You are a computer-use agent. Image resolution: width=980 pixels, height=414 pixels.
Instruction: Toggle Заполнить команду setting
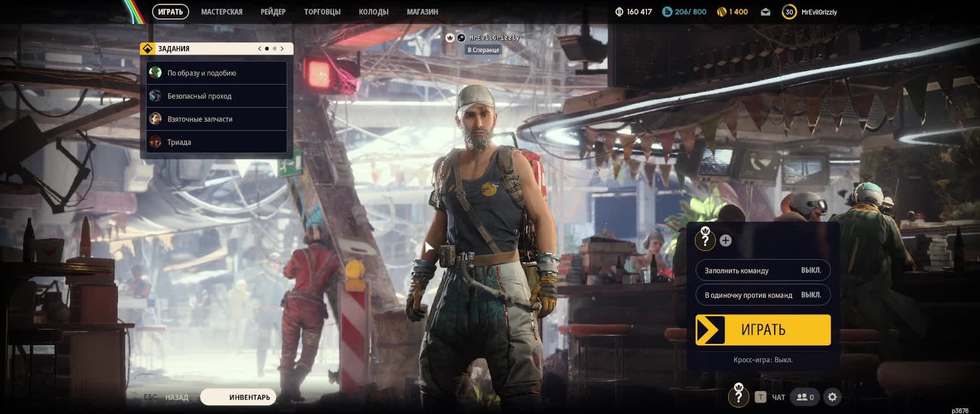pos(763,270)
